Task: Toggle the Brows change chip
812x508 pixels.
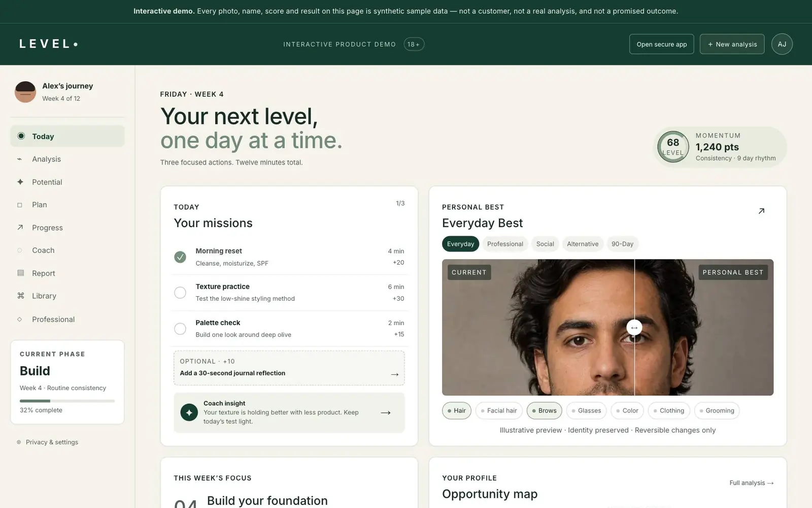Action: pyautogui.click(x=544, y=410)
